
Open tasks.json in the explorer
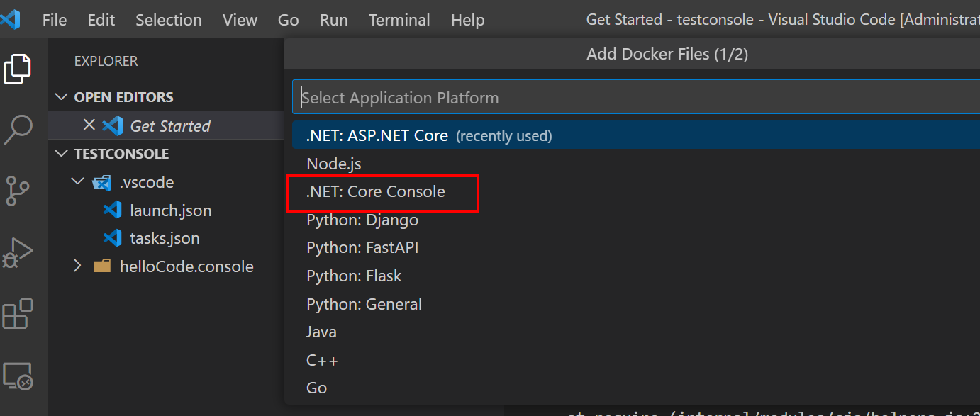(x=165, y=238)
